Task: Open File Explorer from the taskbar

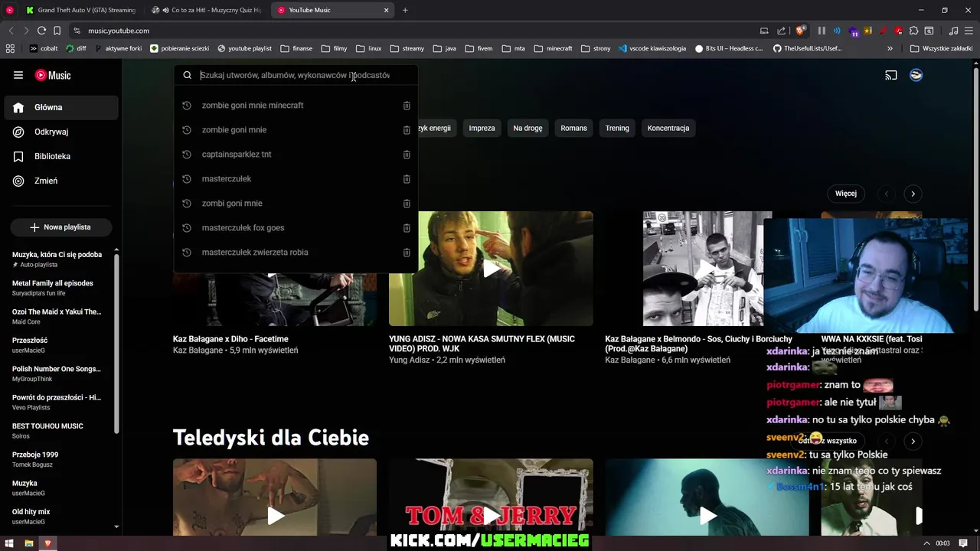Action: pyautogui.click(x=29, y=543)
